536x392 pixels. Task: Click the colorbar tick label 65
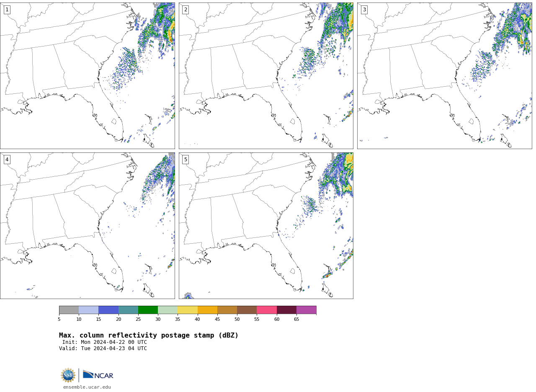(x=296, y=320)
